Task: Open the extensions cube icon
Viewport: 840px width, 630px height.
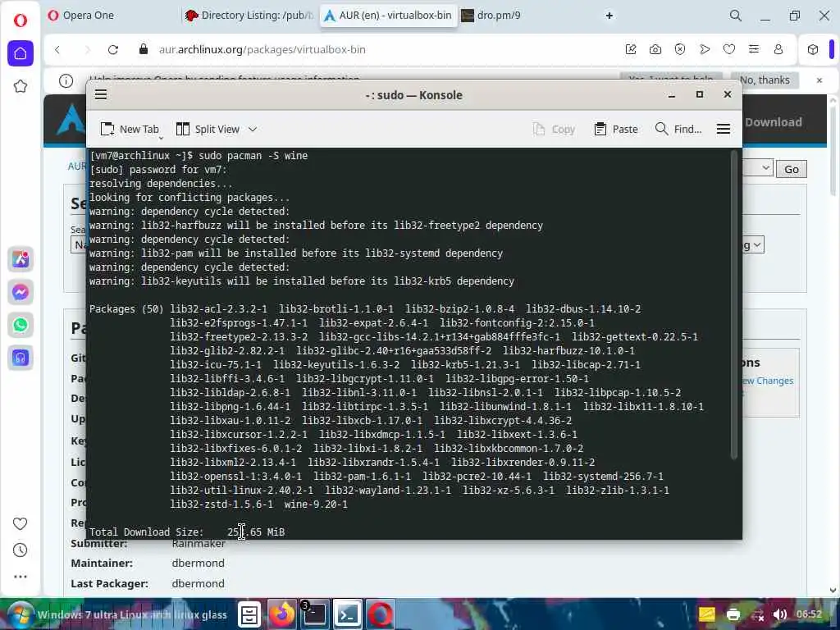Action: click(x=813, y=49)
